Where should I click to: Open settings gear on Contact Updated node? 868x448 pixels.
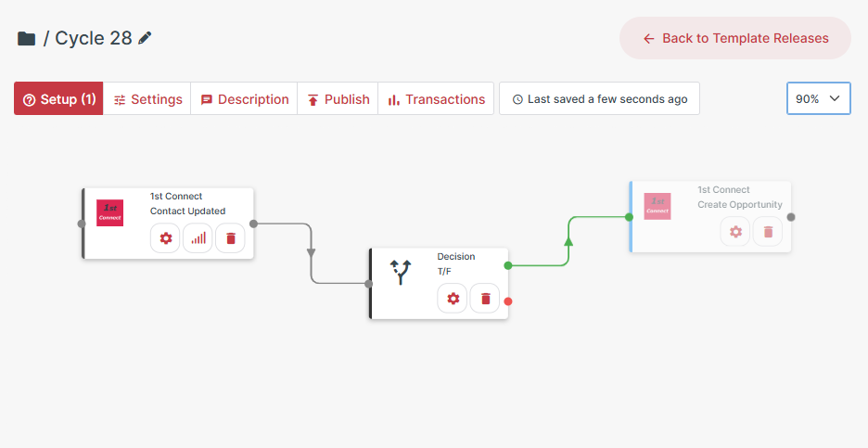pos(166,238)
